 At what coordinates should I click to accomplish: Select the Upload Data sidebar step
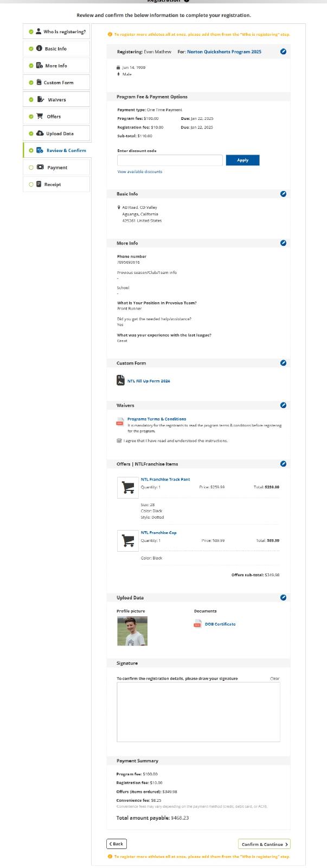(56, 133)
